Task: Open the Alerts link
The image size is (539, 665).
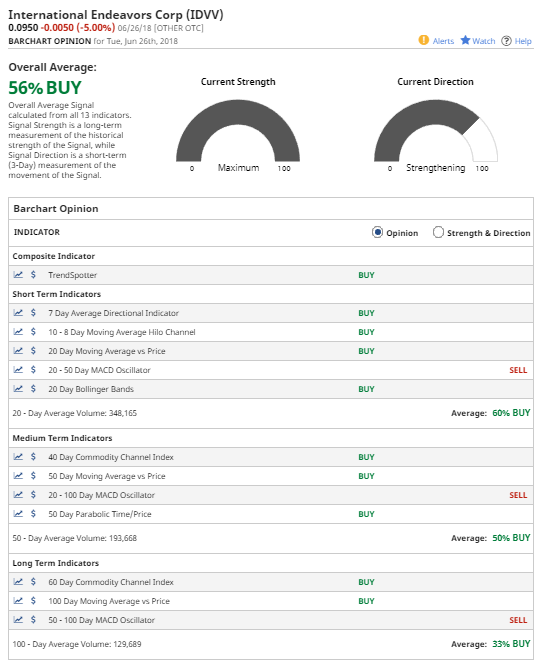Action: [443, 41]
